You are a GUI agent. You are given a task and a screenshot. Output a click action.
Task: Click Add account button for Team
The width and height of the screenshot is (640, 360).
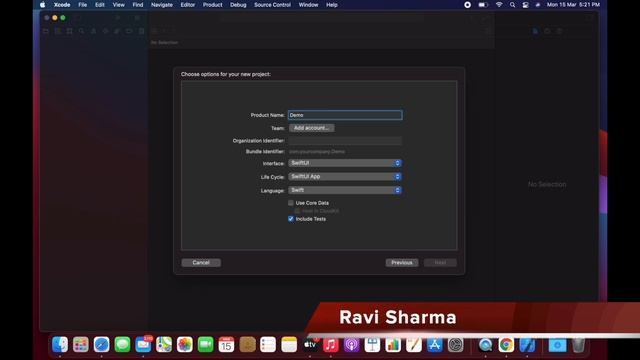pos(311,128)
